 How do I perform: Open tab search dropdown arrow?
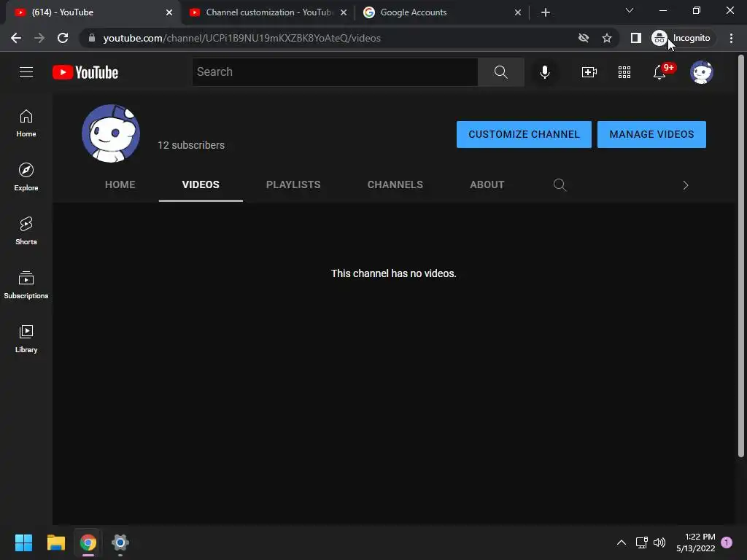630,10
